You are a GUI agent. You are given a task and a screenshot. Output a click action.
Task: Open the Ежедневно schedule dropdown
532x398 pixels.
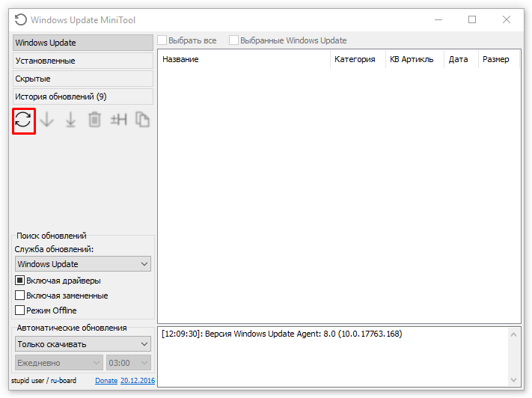click(x=59, y=363)
